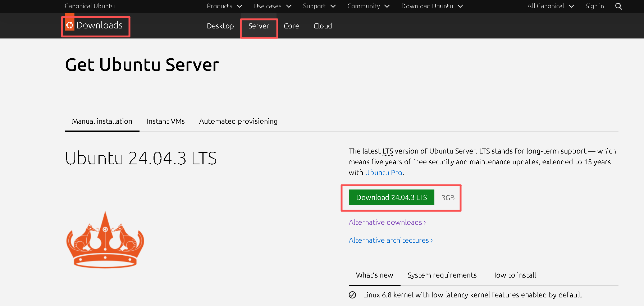
Task: Go to the Desktop downloads page
Action: [x=220, y=26]
